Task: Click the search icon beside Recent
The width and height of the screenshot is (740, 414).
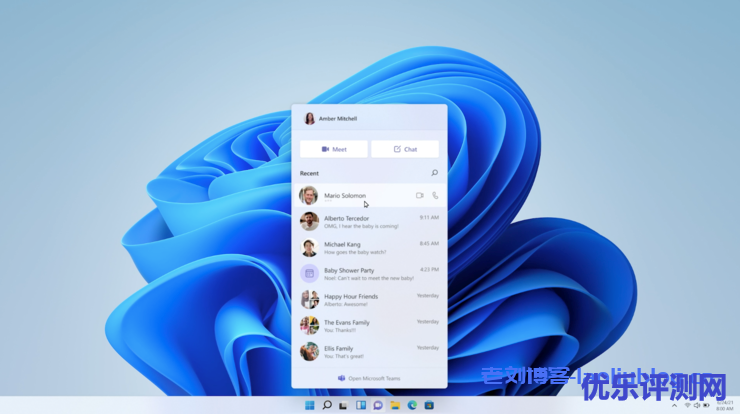Action: [x=434, y=173]
